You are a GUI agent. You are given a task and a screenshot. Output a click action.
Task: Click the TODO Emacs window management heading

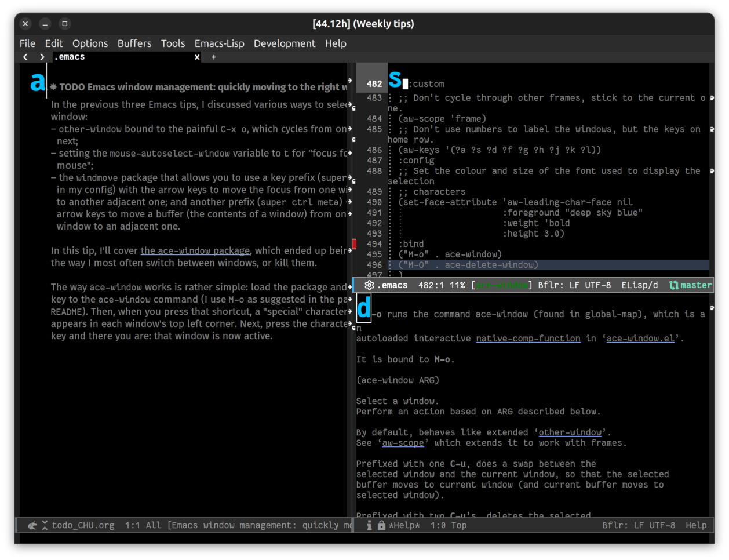(x=198, y=87)
